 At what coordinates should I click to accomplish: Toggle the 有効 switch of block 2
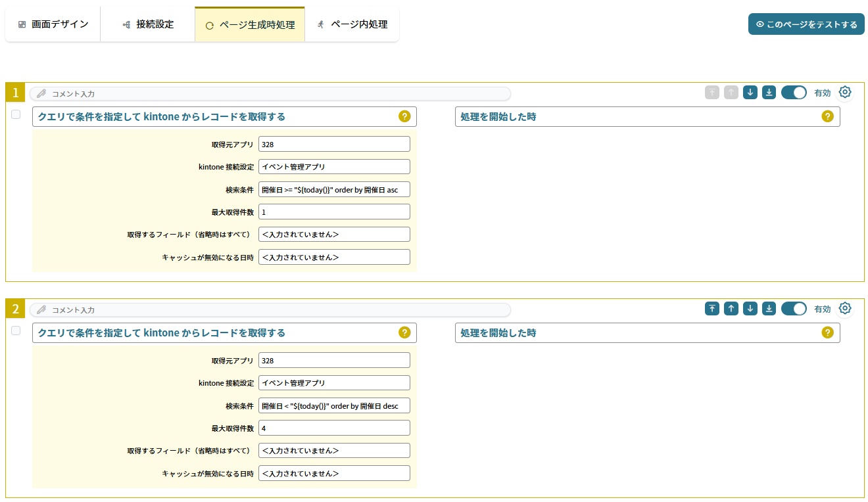pyautogui.click(x=794, y=309)
